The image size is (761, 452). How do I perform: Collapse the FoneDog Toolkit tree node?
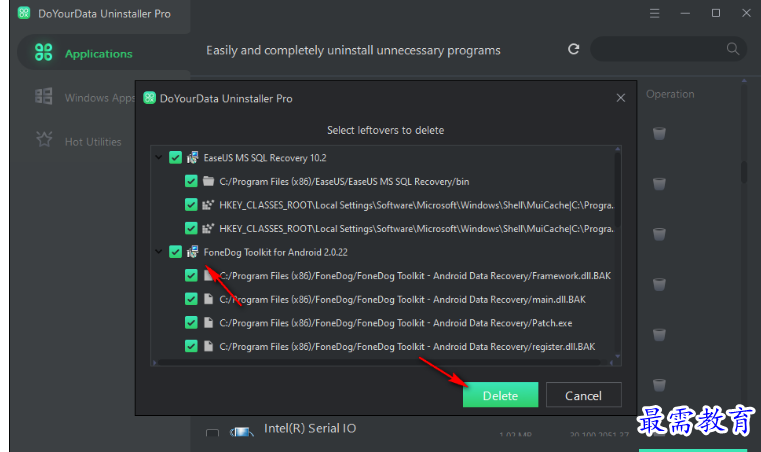[x=158, y=251]
